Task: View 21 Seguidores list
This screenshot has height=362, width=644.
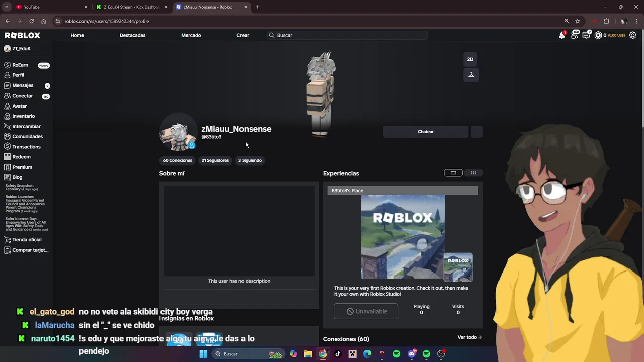Action: click(x=215, y=160)
